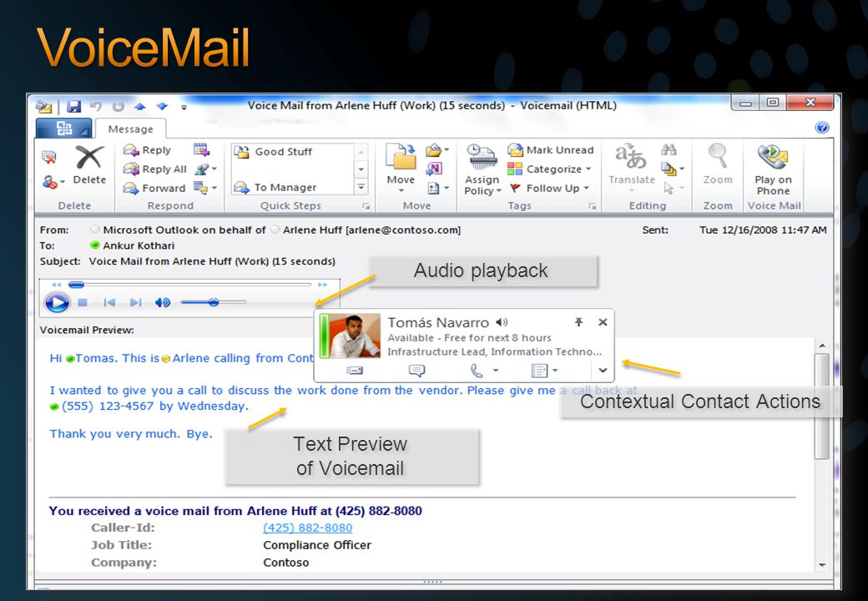Forward the voicemail message
868x601 pixels.
tap(154, 188)
